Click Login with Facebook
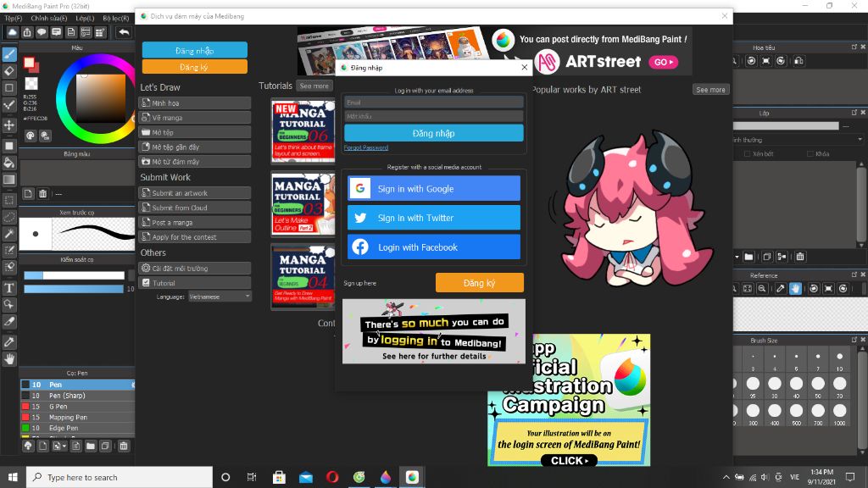 click(x=434, y=247)
